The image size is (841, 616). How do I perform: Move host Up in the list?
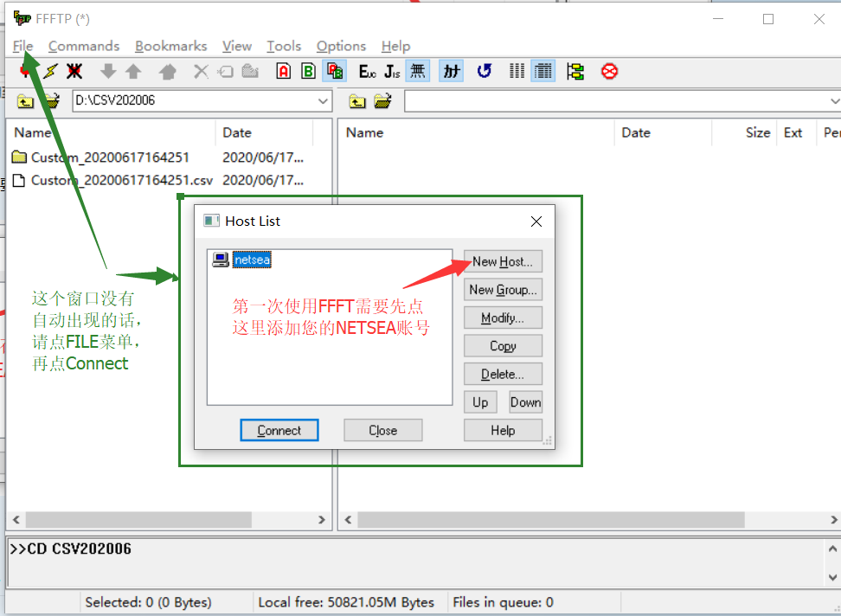pos(480,402)
